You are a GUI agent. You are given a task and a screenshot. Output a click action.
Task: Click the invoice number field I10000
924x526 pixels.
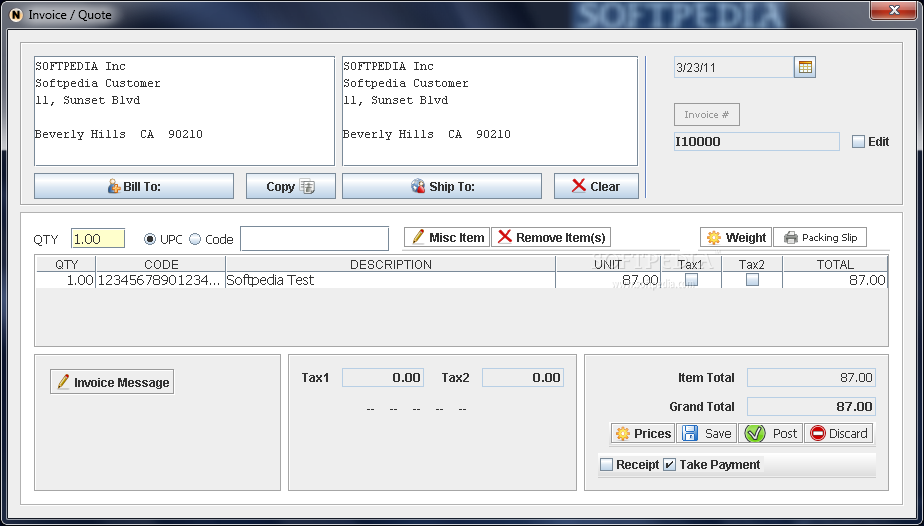pyautogui.click(x=757, y=141)
